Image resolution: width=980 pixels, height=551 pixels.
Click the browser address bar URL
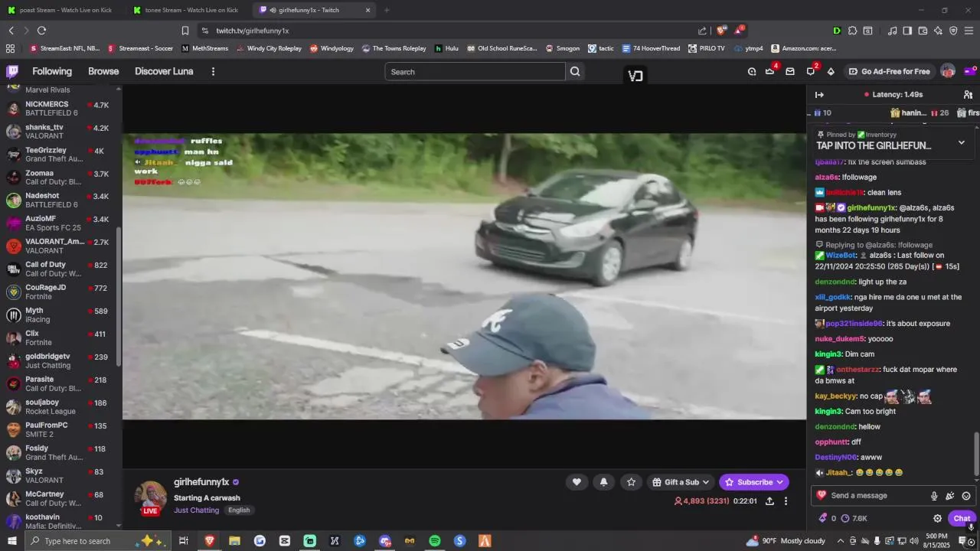pyautogui.click(x=253, y=31)
